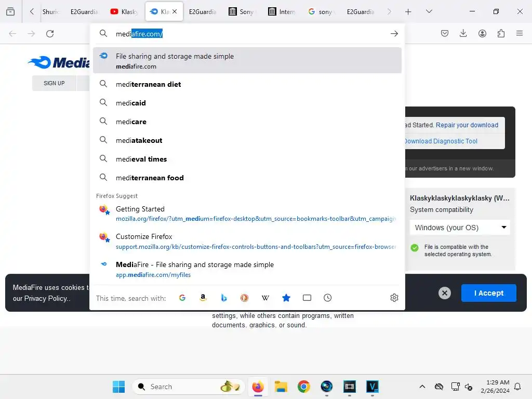The height and width of the screenshot is (399, 532).
Task: Expand Windows (your OS) compatibility dropdown
Action: point(460,228)
